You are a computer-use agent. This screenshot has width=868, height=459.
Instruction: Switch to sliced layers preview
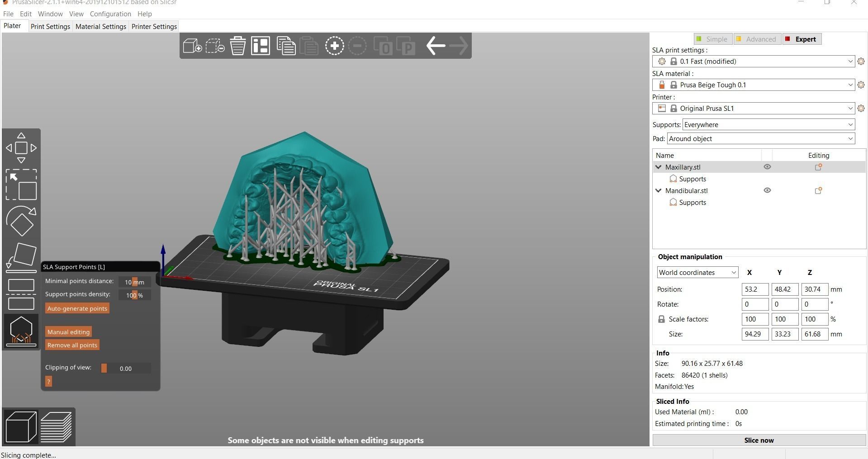pos(56,426)
